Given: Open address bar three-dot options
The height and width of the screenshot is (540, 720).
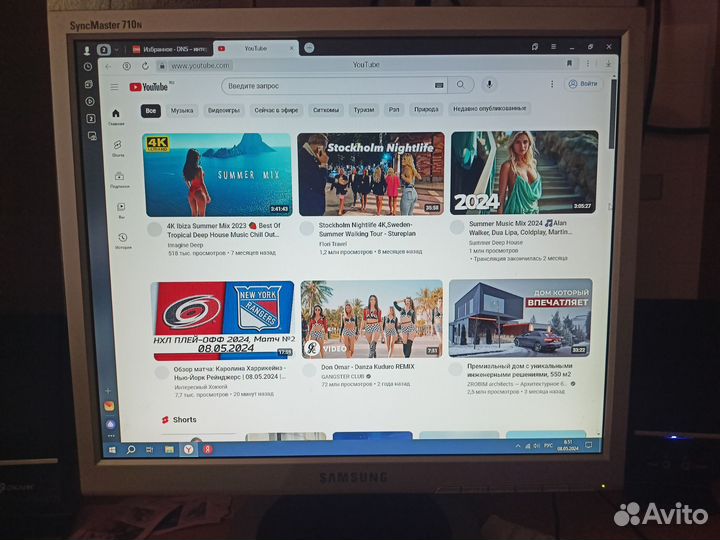Looking at the screenshot, I should (588, 63).
